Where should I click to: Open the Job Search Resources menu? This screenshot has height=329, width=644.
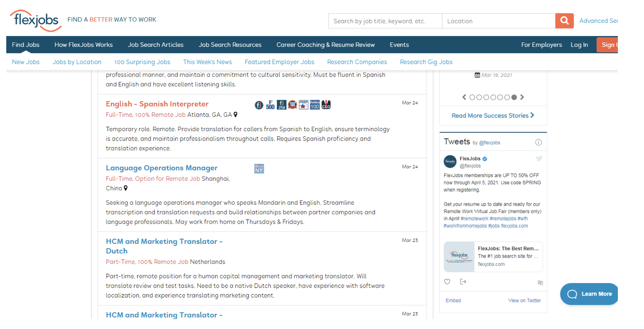[x=230, y=45]
